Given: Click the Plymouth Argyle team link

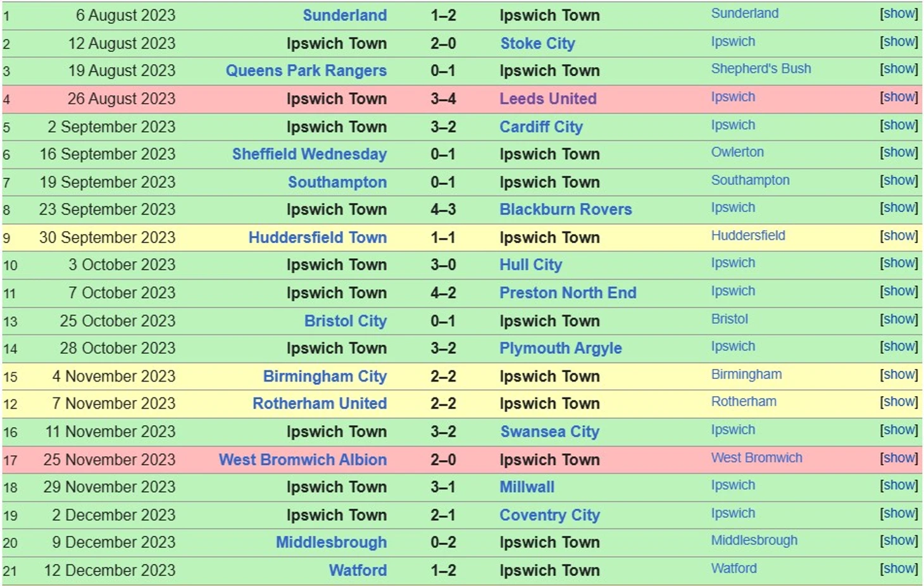Looking at the screenshot, I should 560,348.
